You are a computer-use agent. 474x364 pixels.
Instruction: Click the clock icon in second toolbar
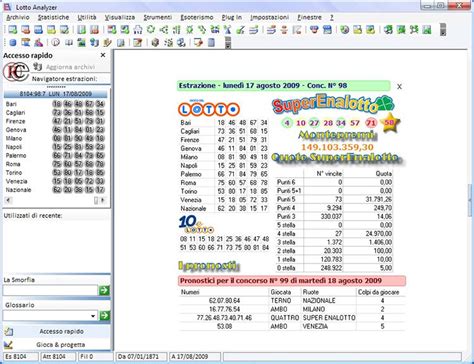click(x=55, y=42)
